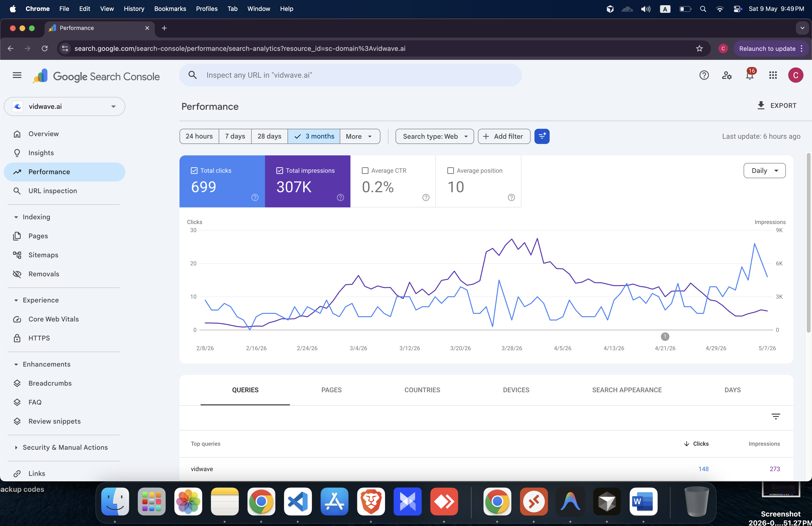
Task: Click help icon on Total clicks card
Action: pos(255,197)
